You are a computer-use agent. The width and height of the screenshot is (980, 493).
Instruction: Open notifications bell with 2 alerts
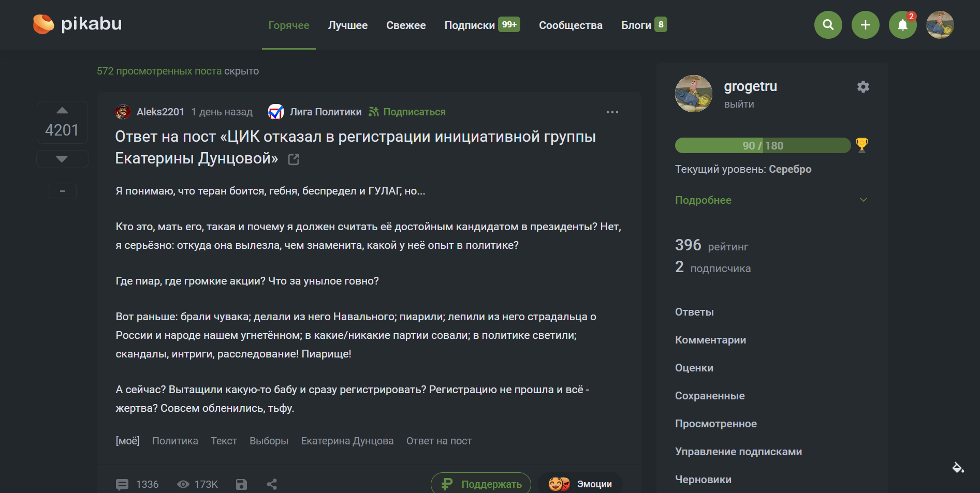[903, 25]
